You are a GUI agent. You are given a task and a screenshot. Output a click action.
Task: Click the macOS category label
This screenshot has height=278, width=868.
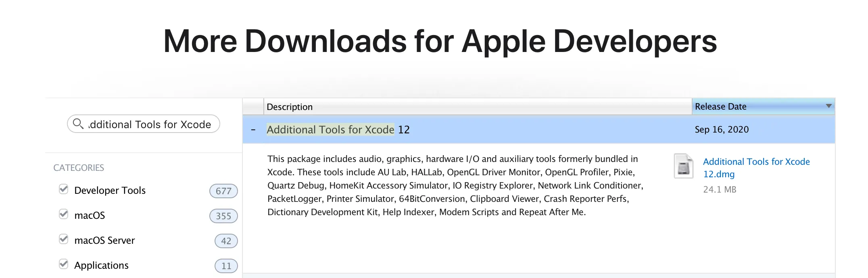[90, 216]
